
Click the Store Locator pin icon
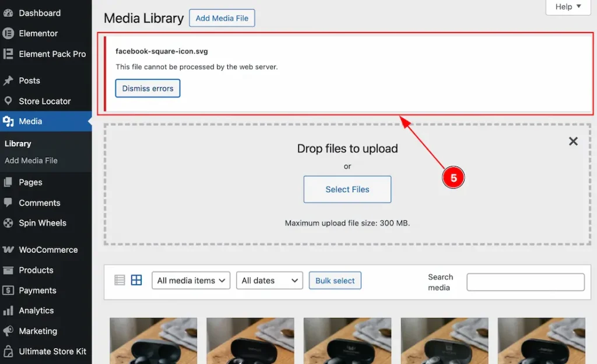8,101
